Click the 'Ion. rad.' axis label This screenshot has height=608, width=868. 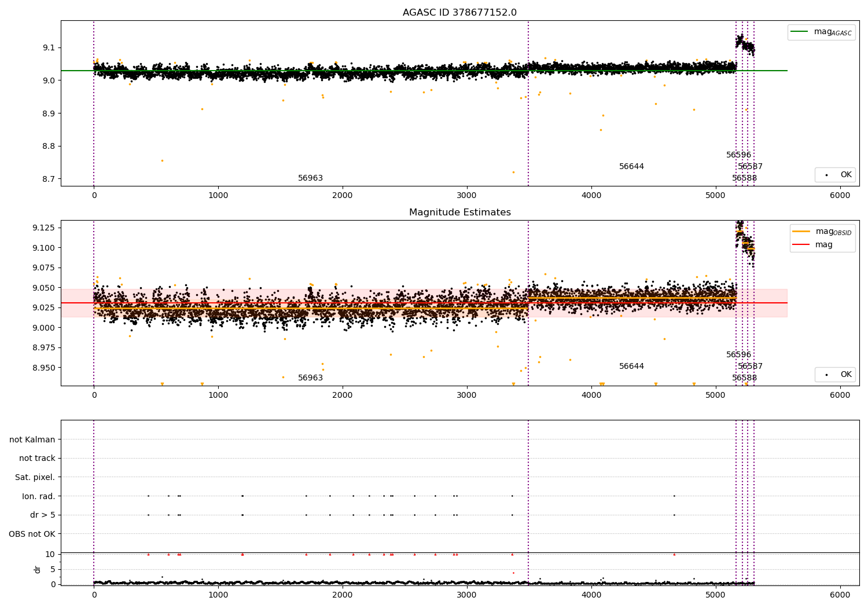tap(39, 496)
